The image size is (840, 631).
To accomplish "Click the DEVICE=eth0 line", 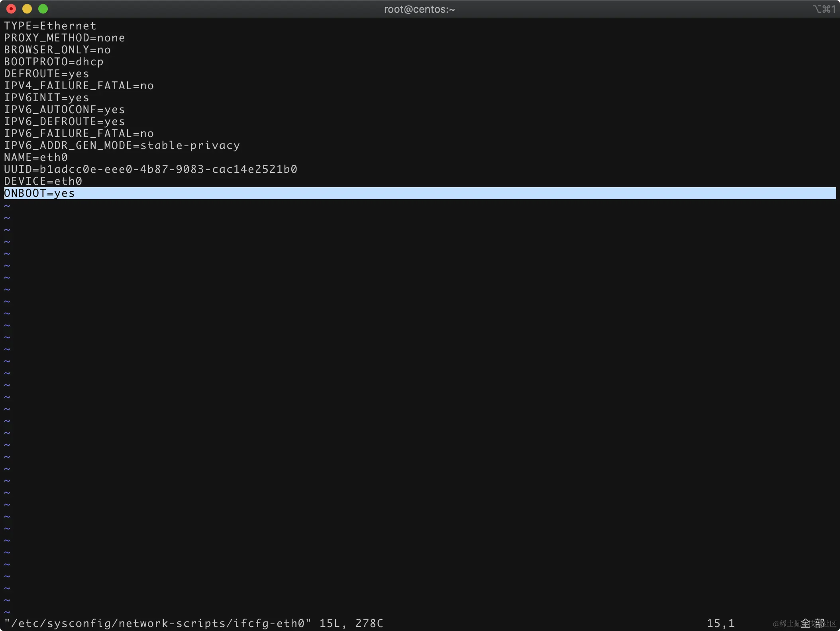I will click(43, 182).
